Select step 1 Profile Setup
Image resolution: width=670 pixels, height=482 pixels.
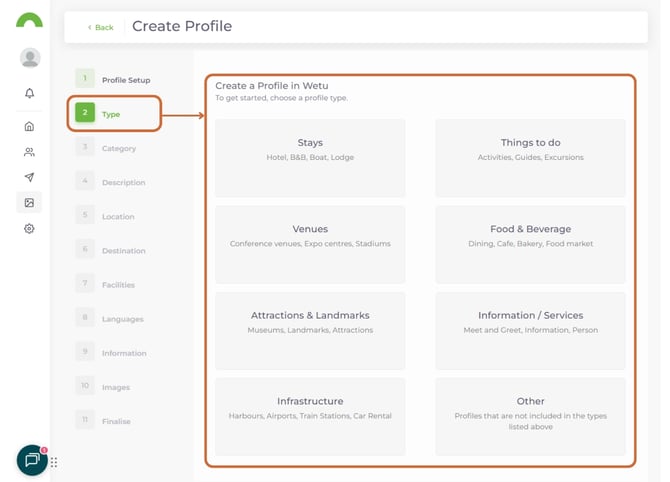click(125, 79)
